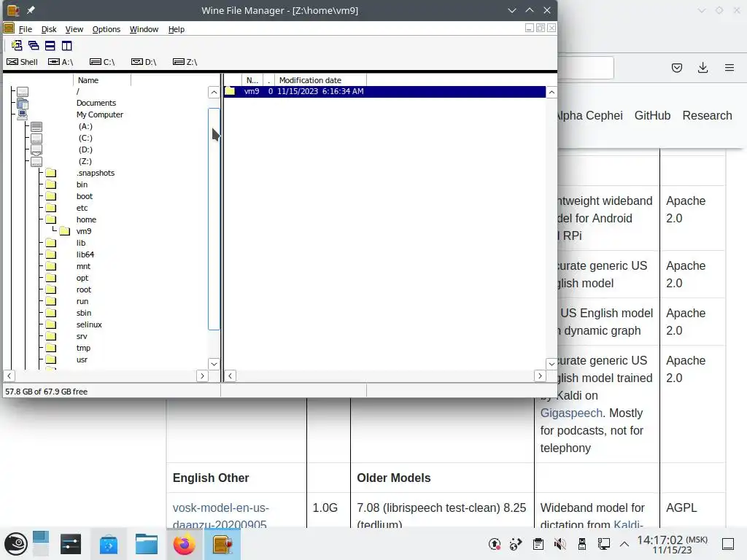
Task: Select the home folder in tree
Action: click(x=86, y=219)
